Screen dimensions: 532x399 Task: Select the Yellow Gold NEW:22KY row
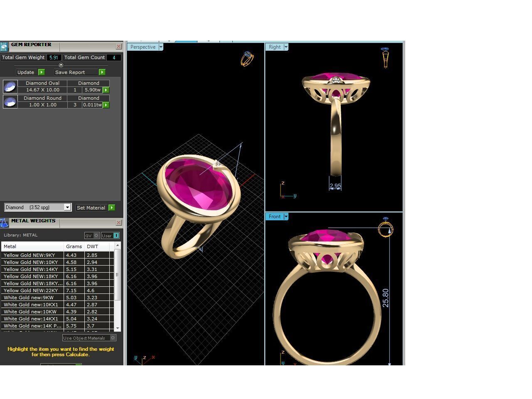coord(57,291)
